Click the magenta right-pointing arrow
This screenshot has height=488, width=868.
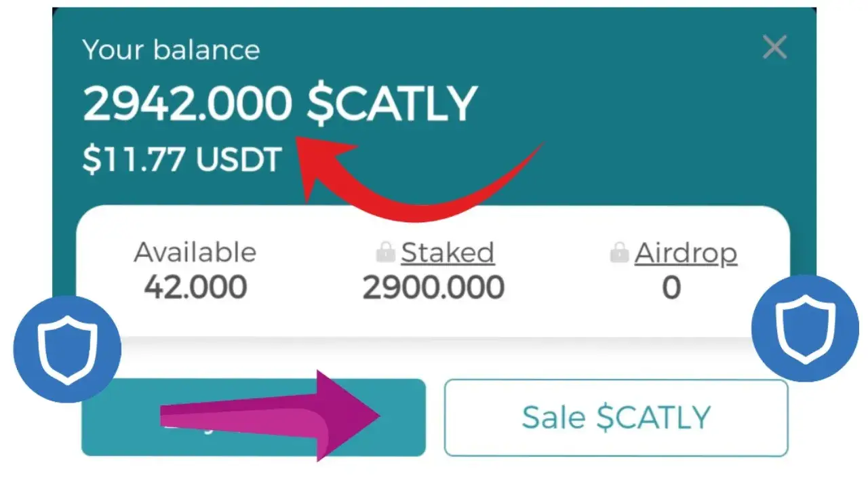pyautogui.click(x=271, y=415)
